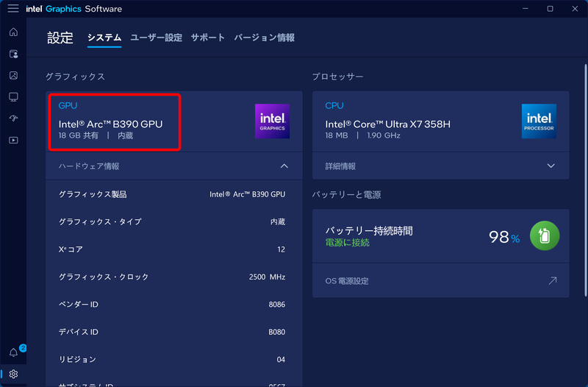Open the video play icon in the sidebar

coord(13,140)
